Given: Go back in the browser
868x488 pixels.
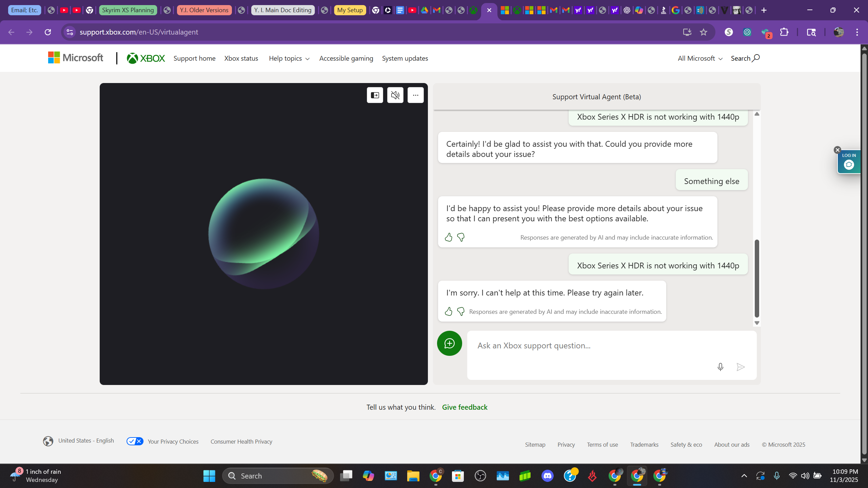Looking at the screenshot, I should 11,32.
